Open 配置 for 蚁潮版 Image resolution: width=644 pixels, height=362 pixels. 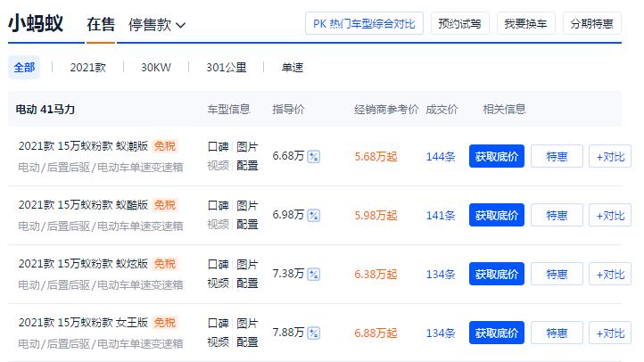247,166
